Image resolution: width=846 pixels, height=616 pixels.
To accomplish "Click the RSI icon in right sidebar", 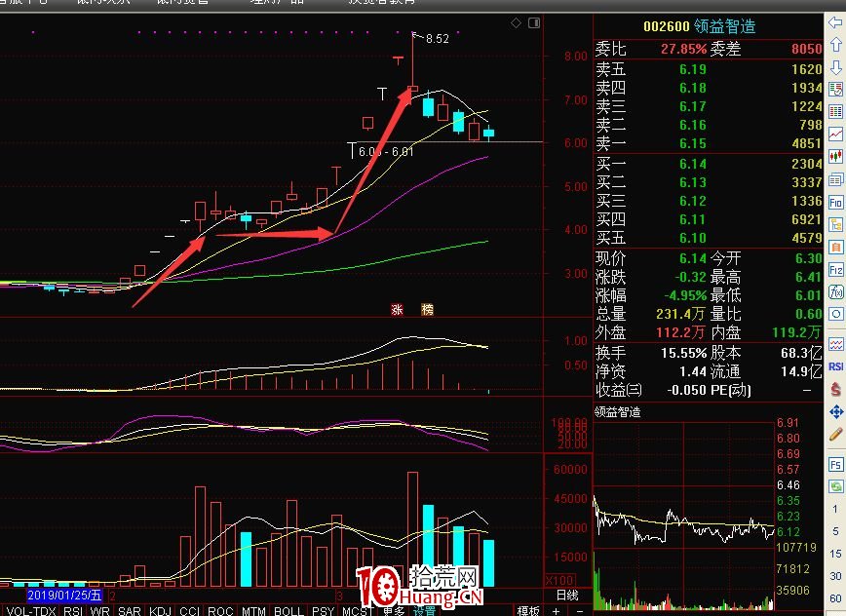I will [x=835, y=366].
